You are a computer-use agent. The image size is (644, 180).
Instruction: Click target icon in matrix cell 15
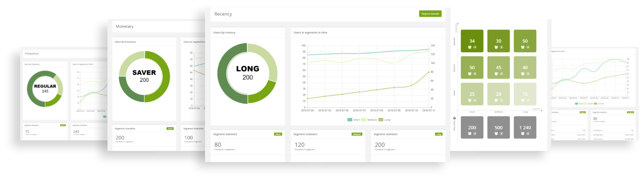click(528, 100)
